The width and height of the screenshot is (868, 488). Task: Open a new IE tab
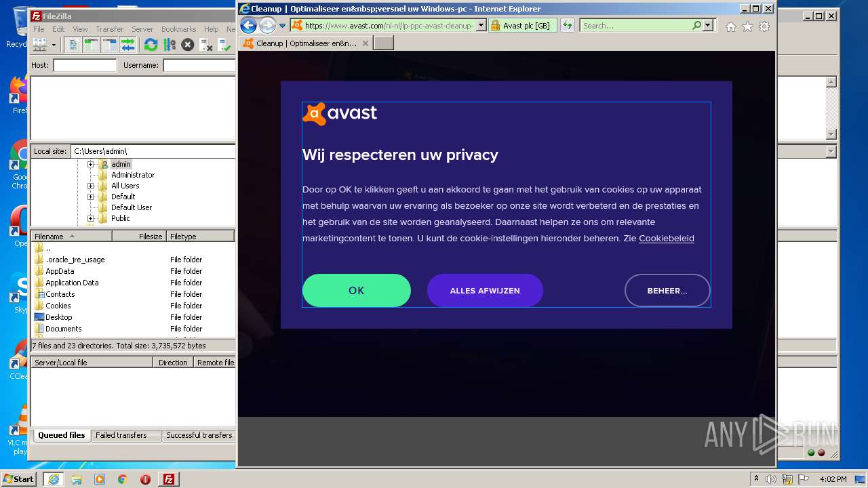click(x=384, y=43)
